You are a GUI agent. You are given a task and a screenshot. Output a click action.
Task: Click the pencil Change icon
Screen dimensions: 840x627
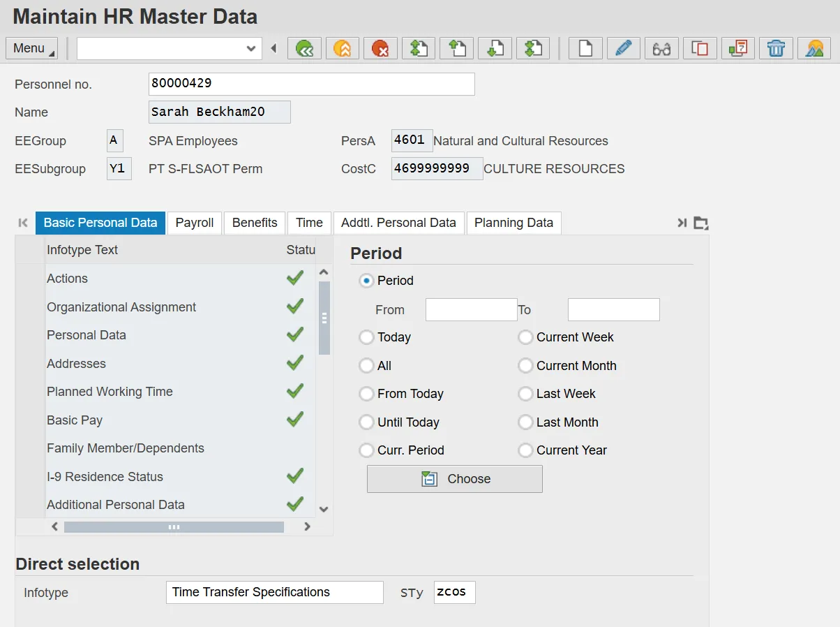623,48
